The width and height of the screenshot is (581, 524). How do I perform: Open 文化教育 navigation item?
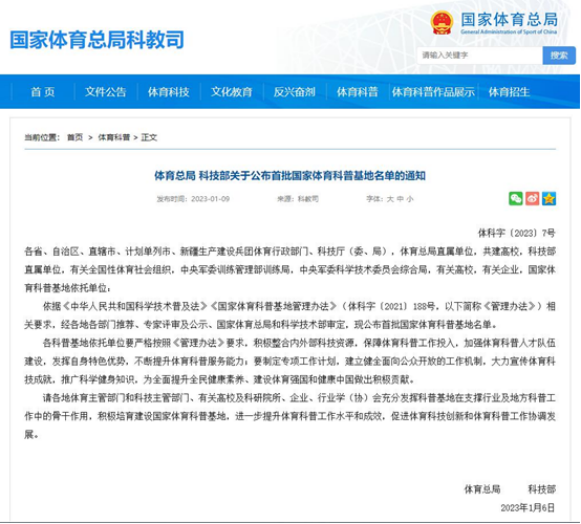click(x=232, y=92)
